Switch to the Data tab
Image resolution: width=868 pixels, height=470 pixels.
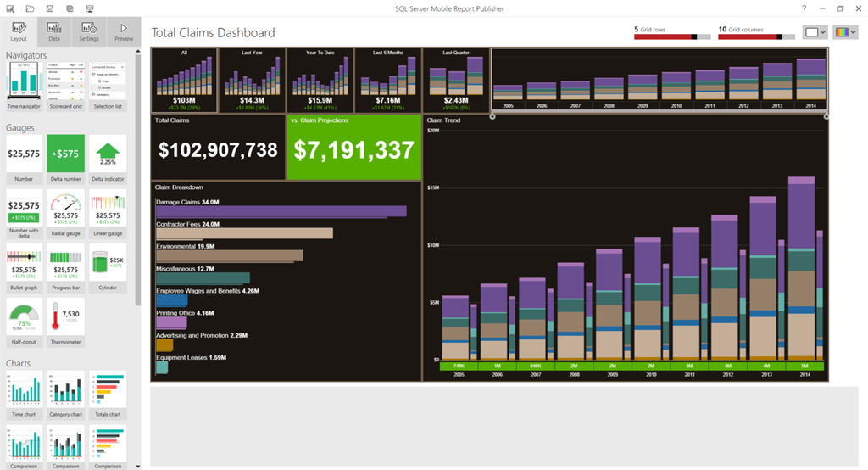click(53, 31)
